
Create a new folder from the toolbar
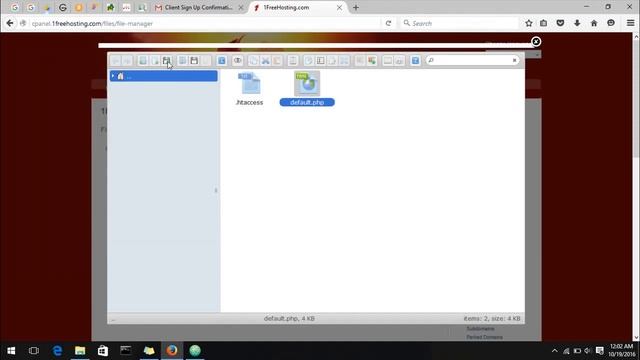point(143,61)
